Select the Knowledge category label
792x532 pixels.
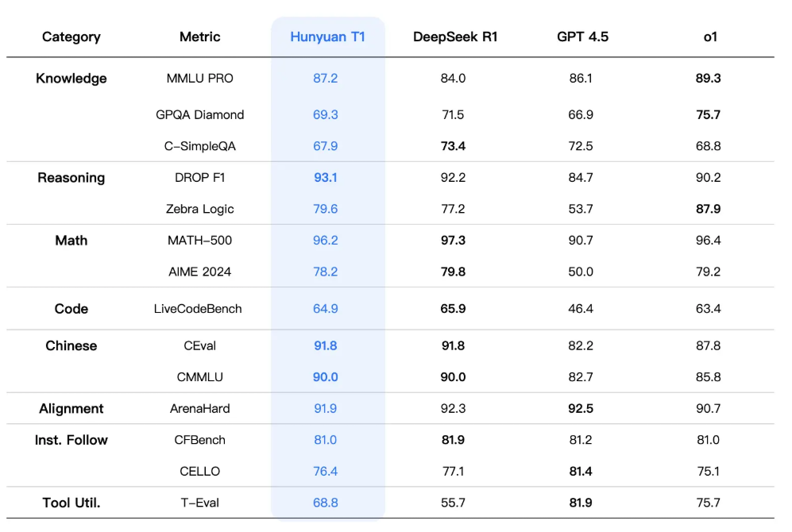click(x=71, y=79)
